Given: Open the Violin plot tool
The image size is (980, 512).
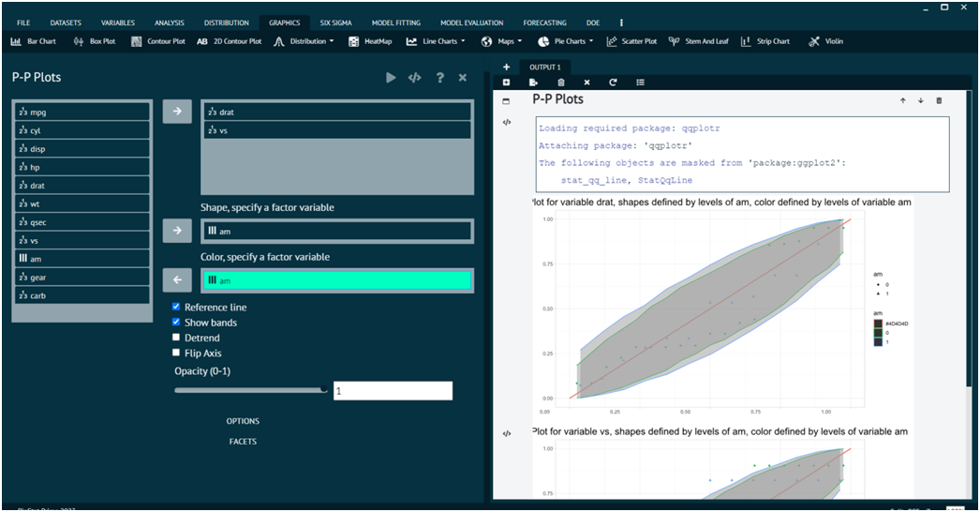Looking at the screenshot, I should click(x=825, y=41).
